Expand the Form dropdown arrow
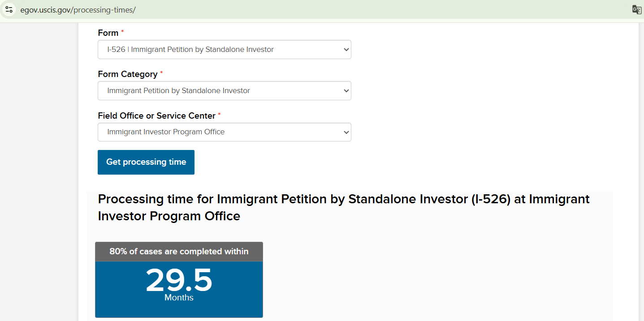 [346, 50]
